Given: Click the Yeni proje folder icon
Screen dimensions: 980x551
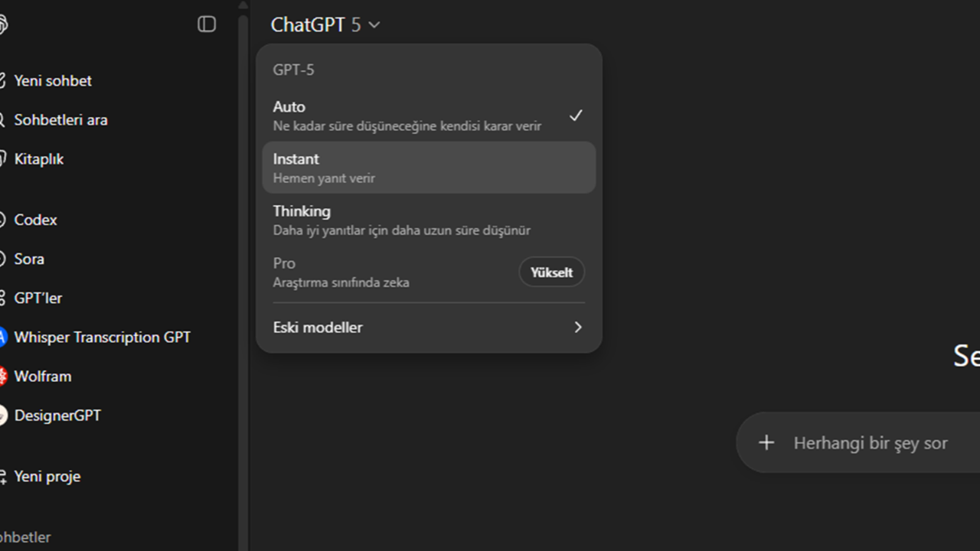Looking at the screenshot, I should point(3,477).
